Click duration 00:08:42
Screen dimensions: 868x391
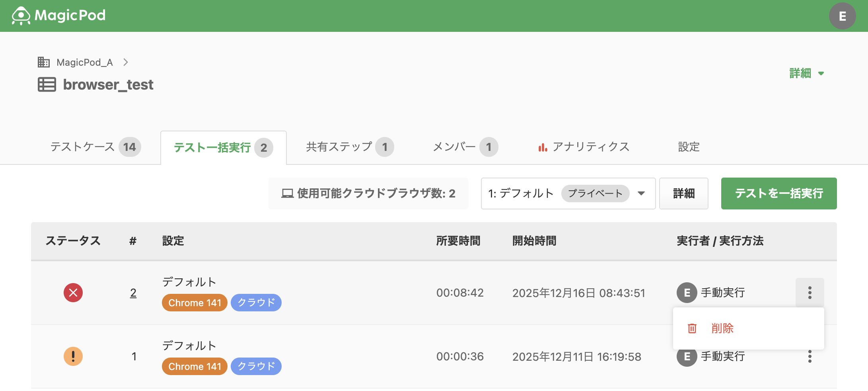(460, 293)
